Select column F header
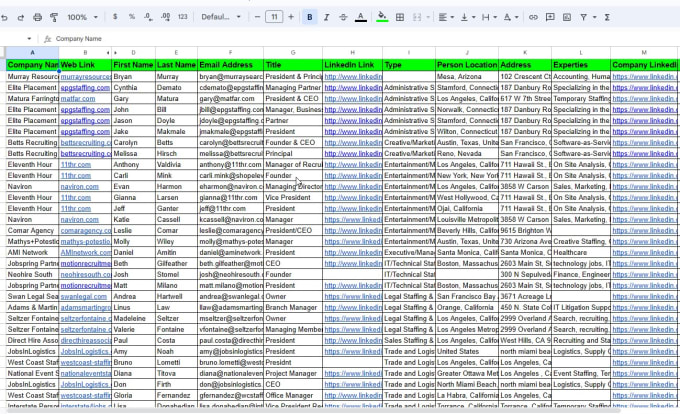This screenshot has width=680, height=414. [x=230, y=52]
